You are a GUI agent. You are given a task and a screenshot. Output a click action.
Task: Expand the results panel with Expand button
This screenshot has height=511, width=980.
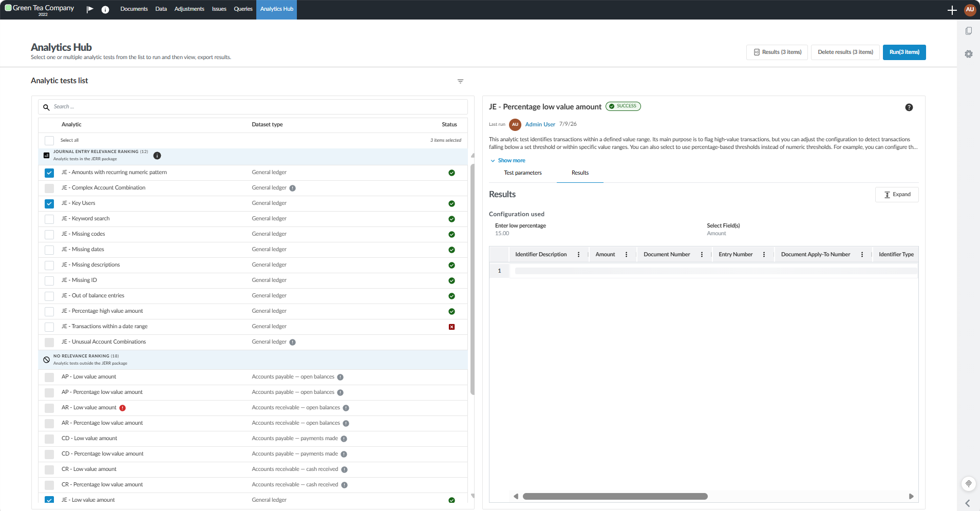tap(897, 195)
